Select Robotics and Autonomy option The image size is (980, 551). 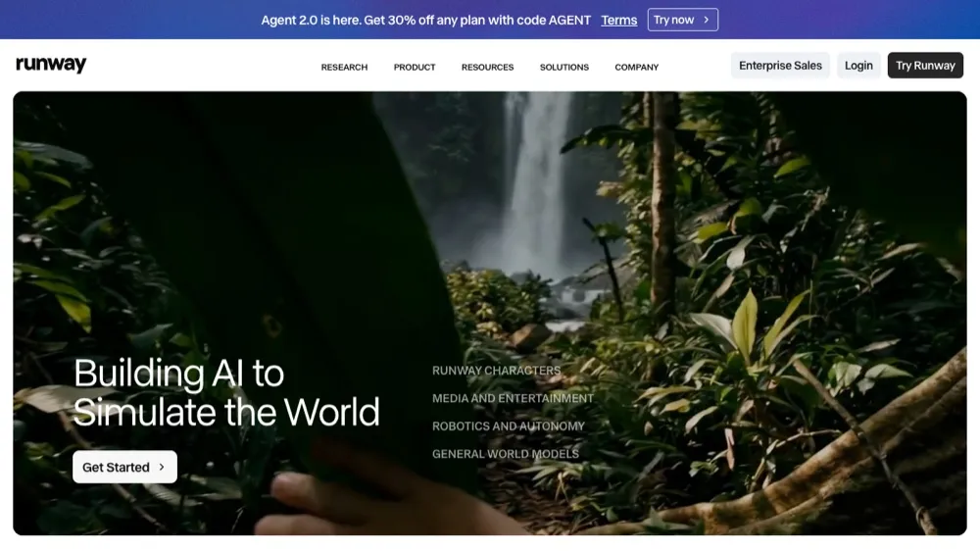click(508, 426)
